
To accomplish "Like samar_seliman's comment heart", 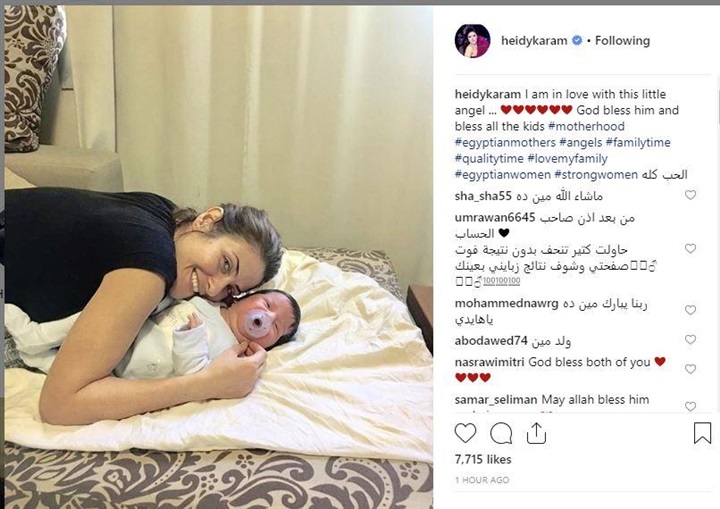I will tap(690, 406).
